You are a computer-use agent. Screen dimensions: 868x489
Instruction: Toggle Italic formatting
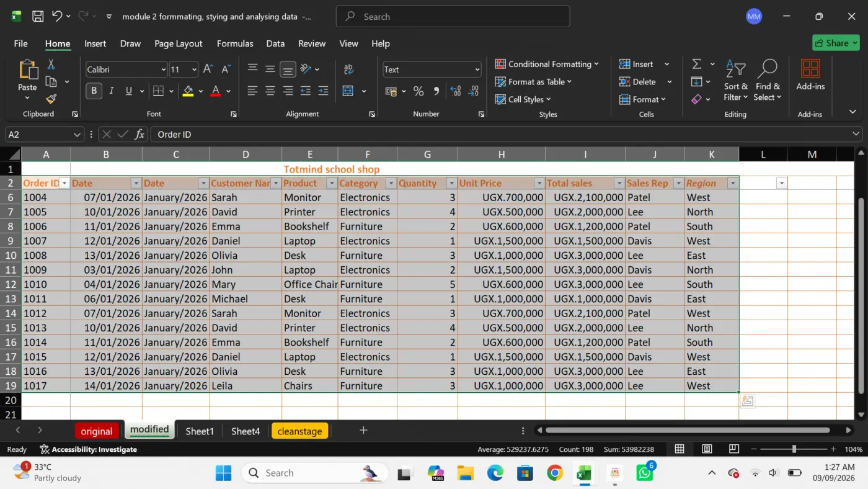(x=112, y=91)
